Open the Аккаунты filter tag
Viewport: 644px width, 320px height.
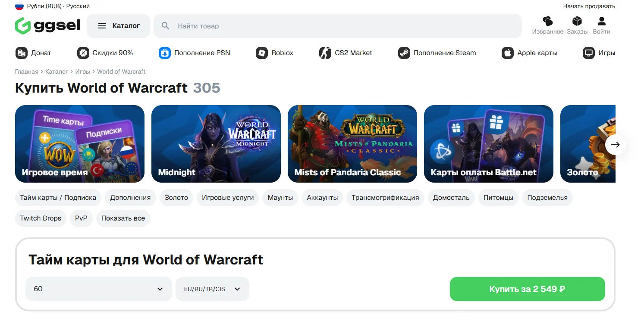click(x=322, y=198)
